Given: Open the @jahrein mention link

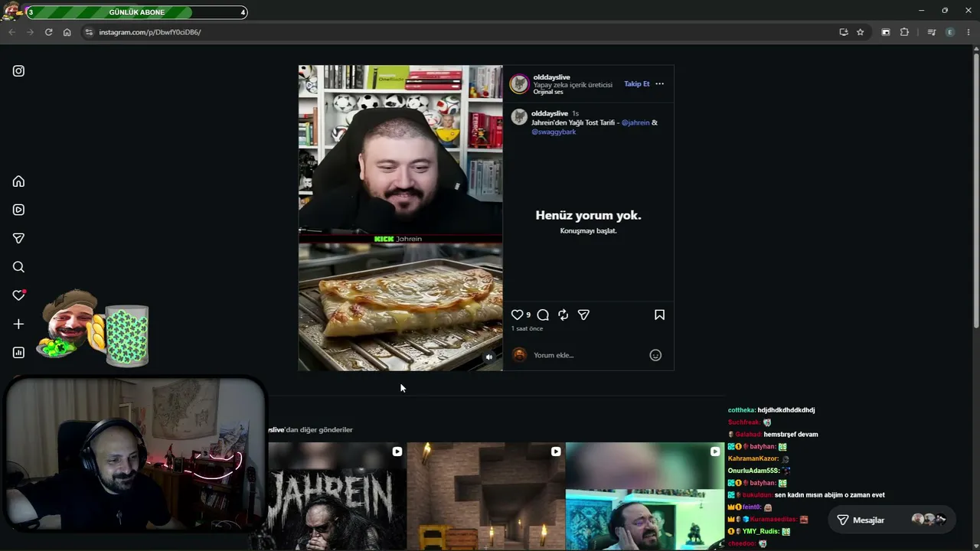Looking at the screenshot, I should (x=635, y=122).
